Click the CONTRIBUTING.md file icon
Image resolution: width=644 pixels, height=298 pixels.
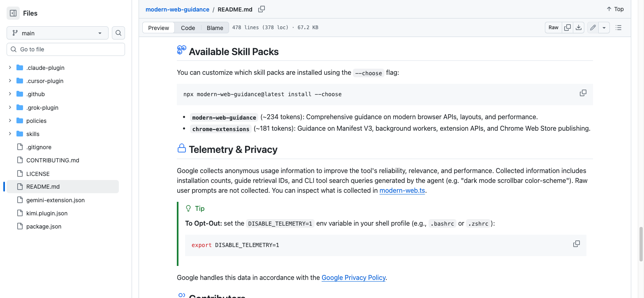[x=20, y=160]
